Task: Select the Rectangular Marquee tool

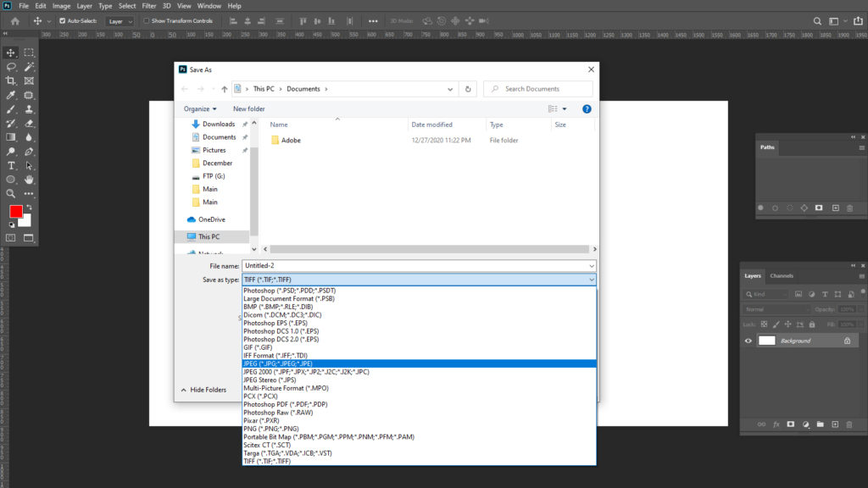Action: click(29, 53)
